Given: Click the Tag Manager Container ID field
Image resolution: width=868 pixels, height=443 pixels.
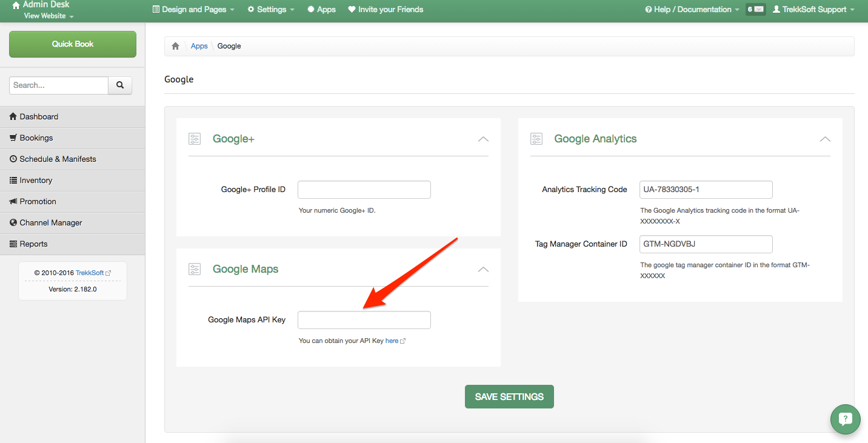Looking at the screenshot, I should [x=706, y=244].
